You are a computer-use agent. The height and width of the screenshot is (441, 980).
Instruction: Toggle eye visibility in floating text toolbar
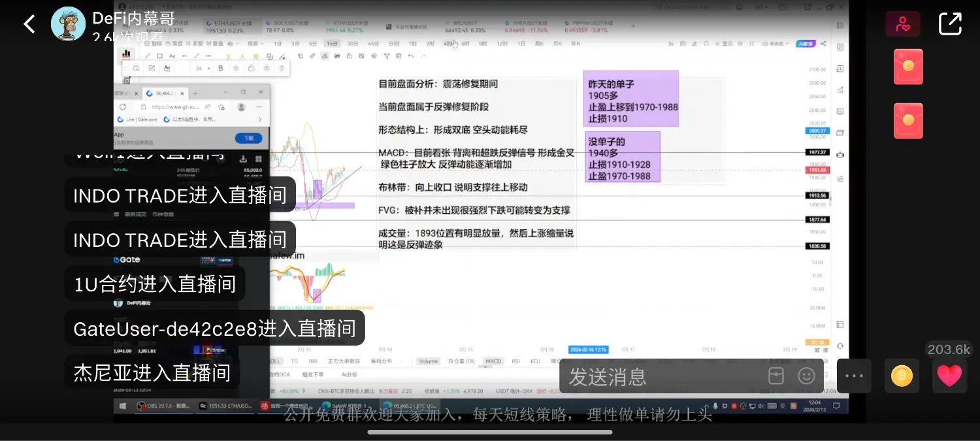click(x=267, y=68)
